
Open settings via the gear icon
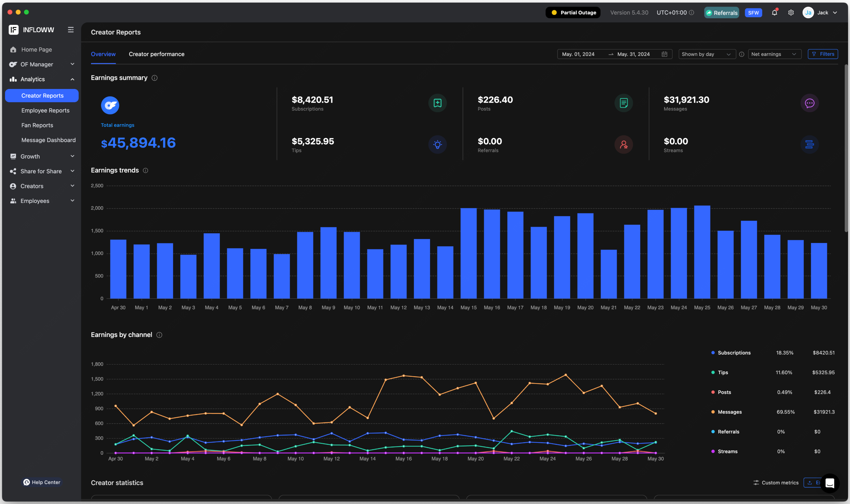pos(791,13)
